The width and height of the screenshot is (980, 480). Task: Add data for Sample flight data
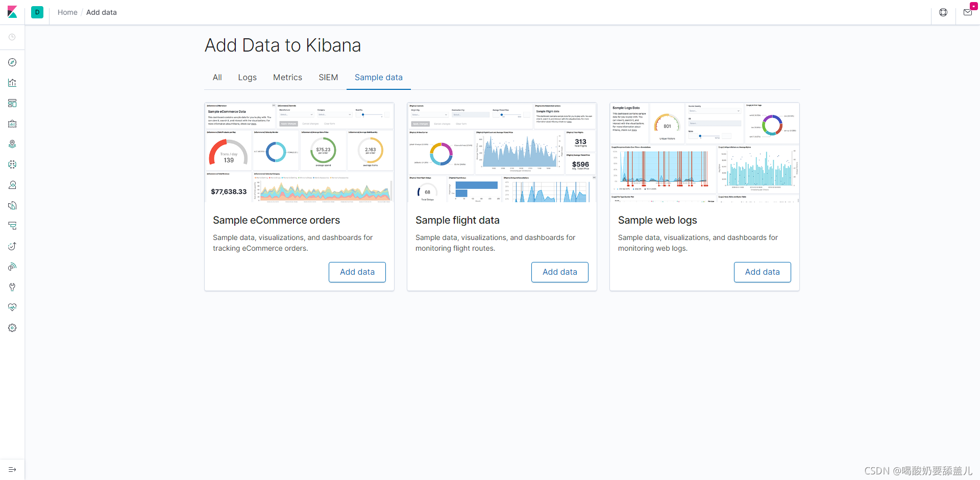click(x=560, y=272)
